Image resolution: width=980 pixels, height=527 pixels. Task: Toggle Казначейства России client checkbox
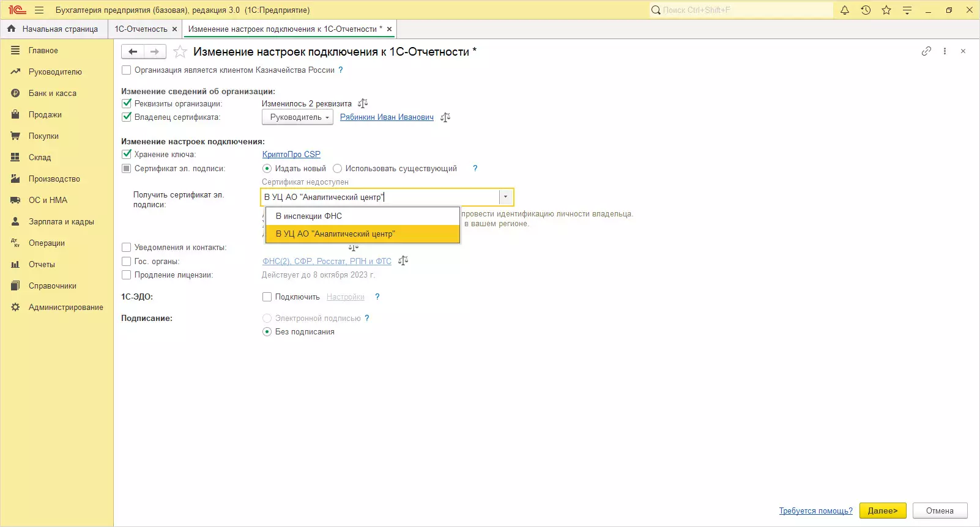pos(127,70)
